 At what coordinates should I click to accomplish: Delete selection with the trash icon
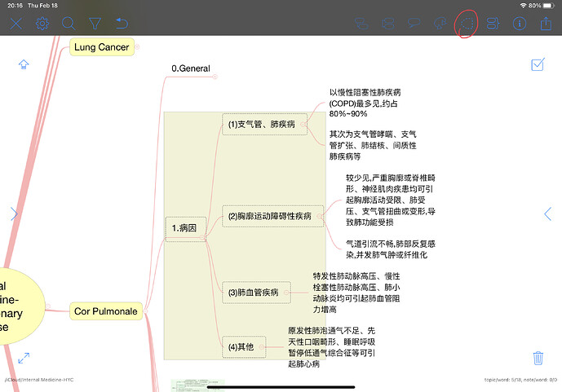(538, 358)
